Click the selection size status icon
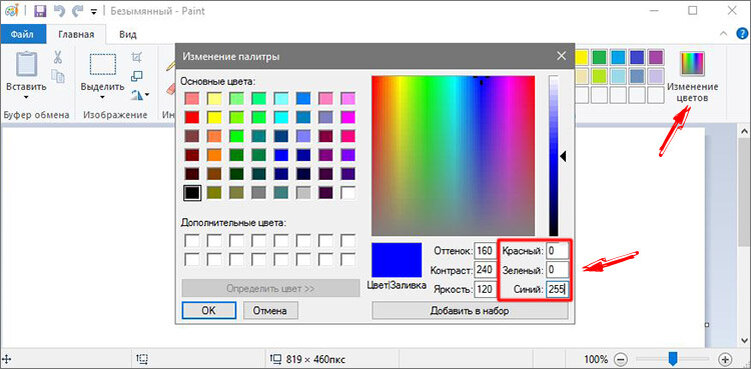This screenshot has height=369, width=751. 143,359
